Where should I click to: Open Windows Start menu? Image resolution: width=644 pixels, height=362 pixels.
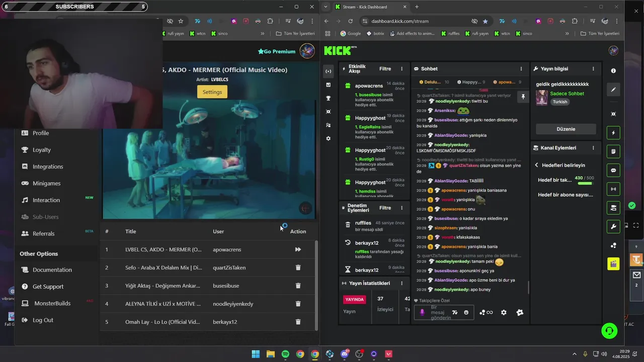pyautogui.click(x=256, y=354)
